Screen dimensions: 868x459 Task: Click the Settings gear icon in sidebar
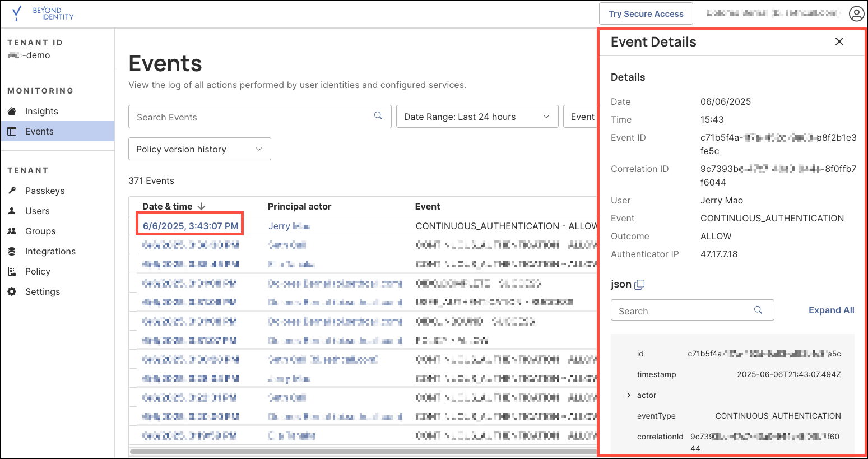[x=12, y=291]
